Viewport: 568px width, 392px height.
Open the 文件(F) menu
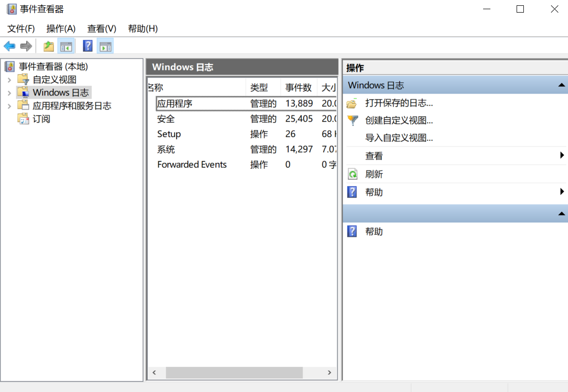click(x=21, y=29)
